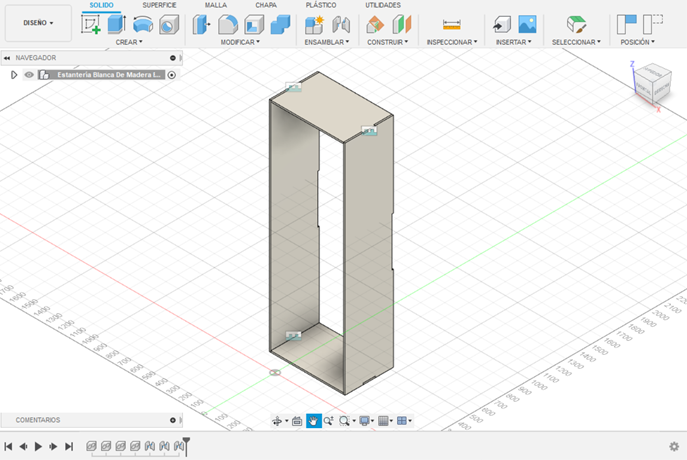Image resolution: width=687 pixels, height=460 pixels.
Task: Select the Midplane construct tool
Action: click(402, 24)
